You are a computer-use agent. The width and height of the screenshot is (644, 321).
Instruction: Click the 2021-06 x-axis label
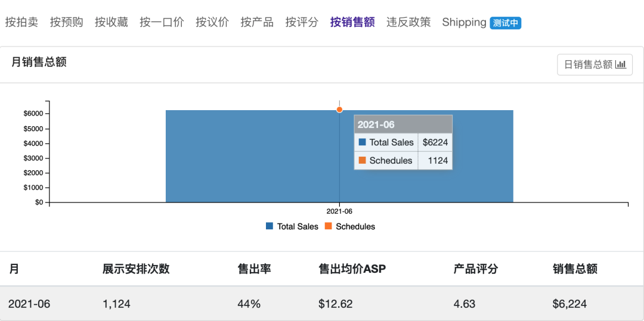tap(339, 212)
